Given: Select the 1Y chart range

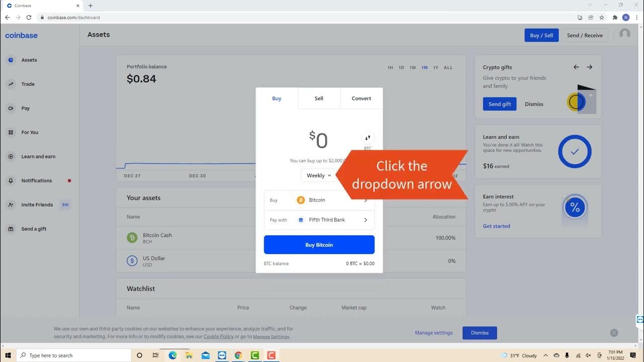Looking at the screenshot, I should 436,67.
